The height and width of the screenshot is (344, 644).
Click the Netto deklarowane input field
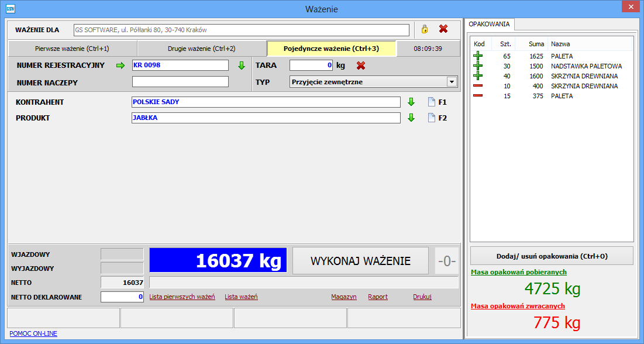tap(122, 297)
